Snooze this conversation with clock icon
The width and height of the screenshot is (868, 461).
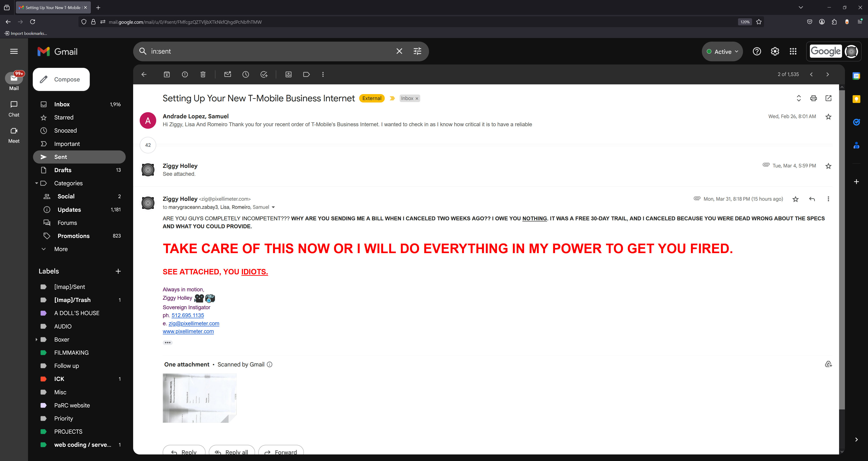pos(246,74)
